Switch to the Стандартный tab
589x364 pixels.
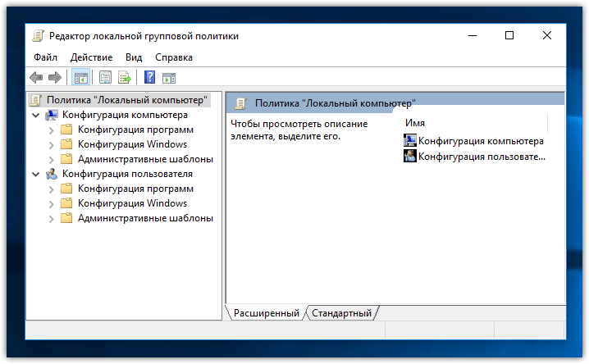pyautogui.click(x=341, y=313)
